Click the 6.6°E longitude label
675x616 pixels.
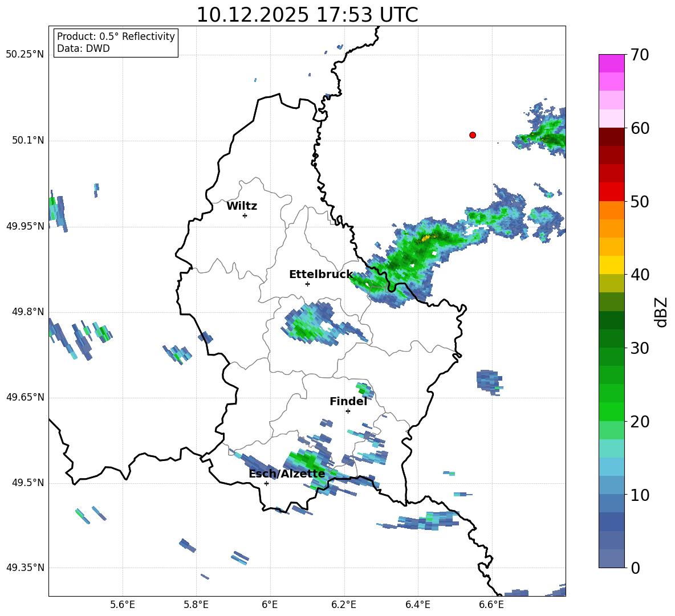tap(491, 605)
